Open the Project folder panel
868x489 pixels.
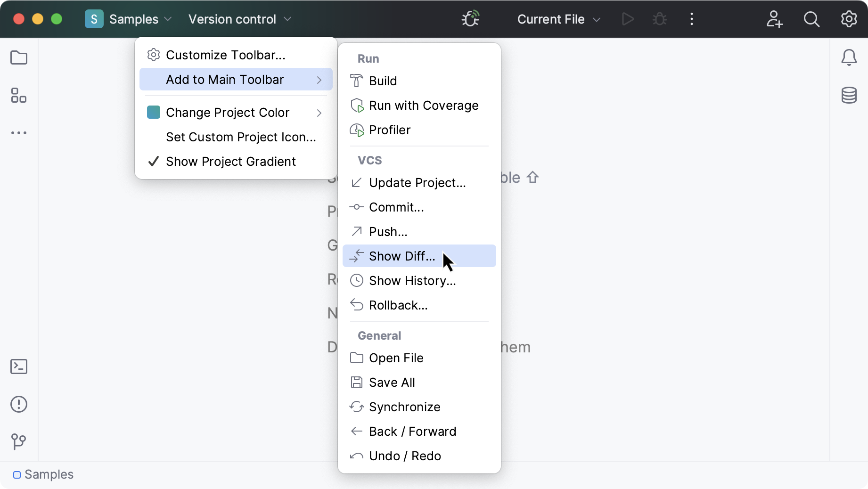coord(18,57)
